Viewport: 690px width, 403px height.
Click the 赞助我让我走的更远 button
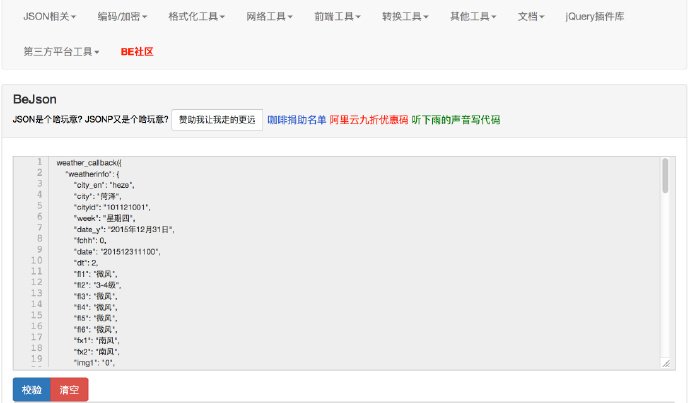217,120
